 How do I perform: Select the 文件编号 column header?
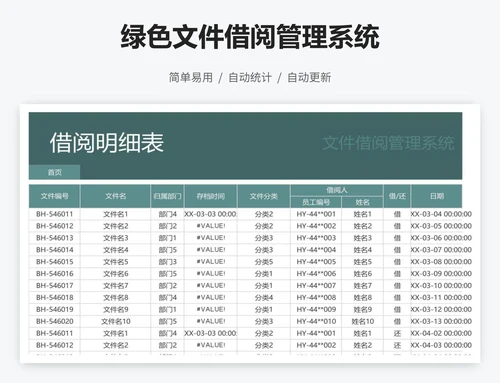54,196
